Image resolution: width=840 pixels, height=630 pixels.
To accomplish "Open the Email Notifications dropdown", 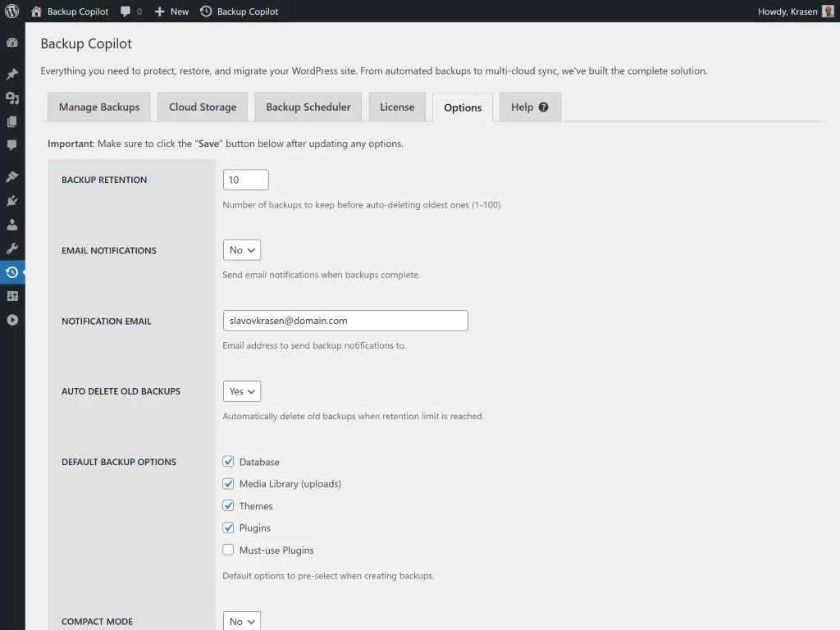I will click(241, 249).
